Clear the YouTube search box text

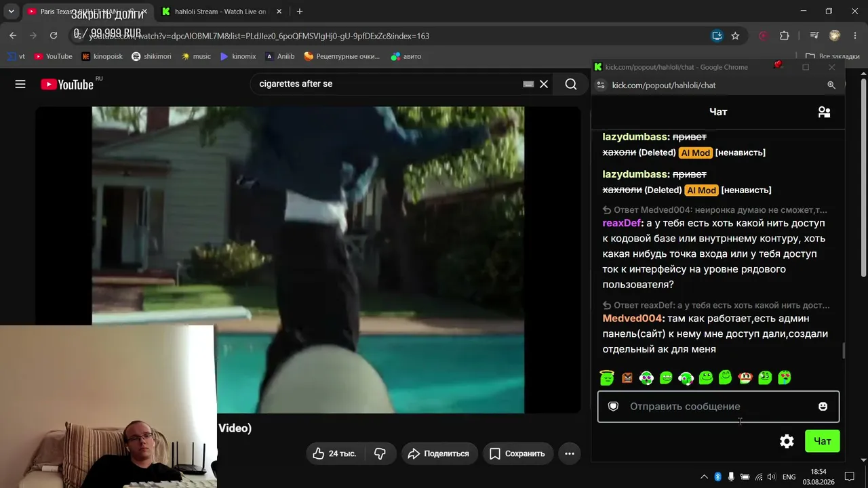(544, 84)
